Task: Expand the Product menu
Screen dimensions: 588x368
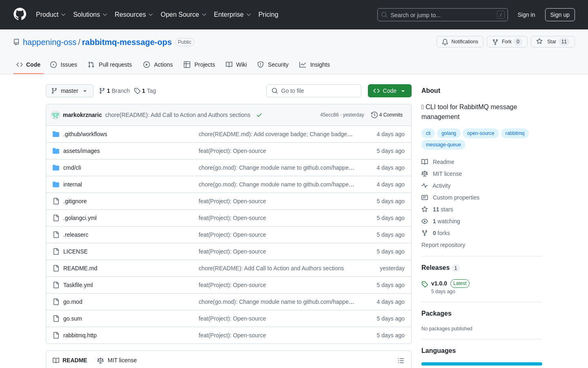Action: [51, 15]
